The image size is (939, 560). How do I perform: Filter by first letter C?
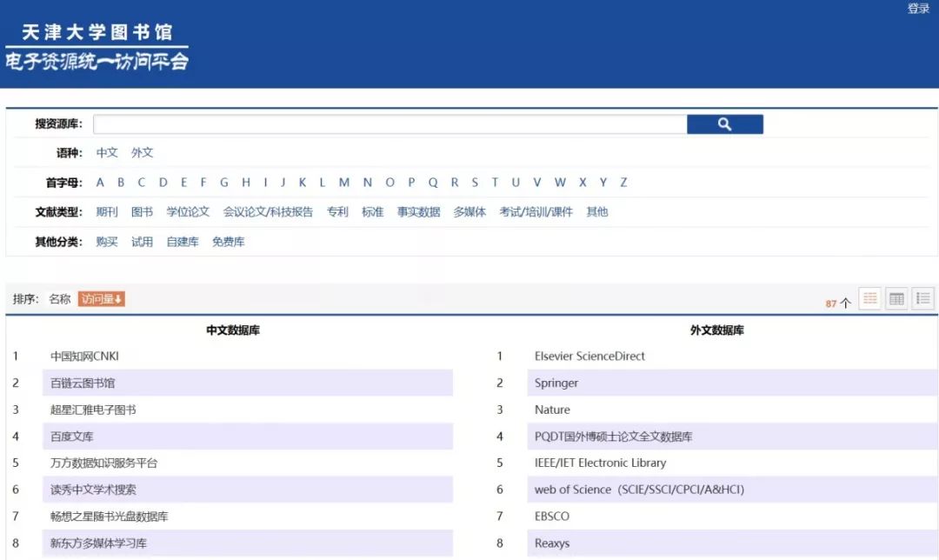142,182
